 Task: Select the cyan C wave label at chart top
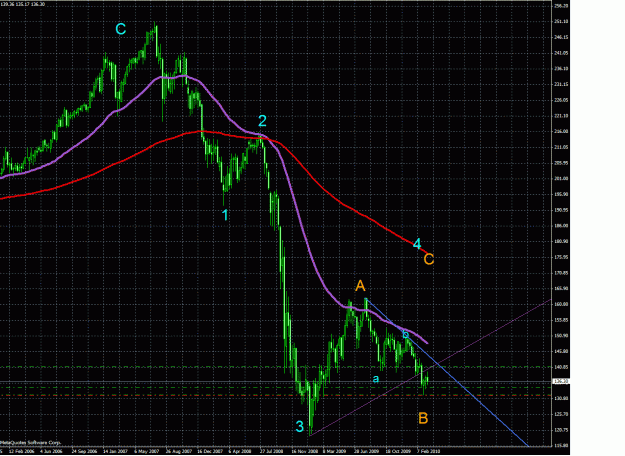pyautogui.click(x=121, y=29)
